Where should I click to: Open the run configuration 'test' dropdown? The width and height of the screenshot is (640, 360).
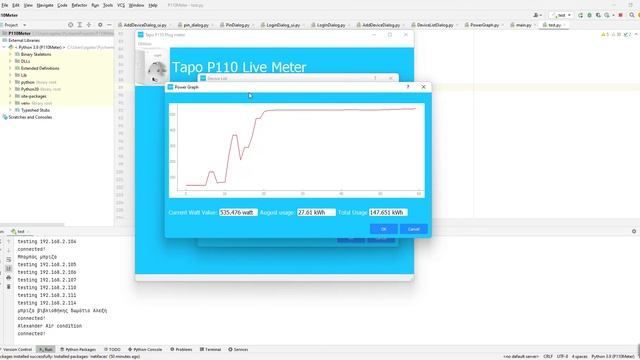click(562, 15)
